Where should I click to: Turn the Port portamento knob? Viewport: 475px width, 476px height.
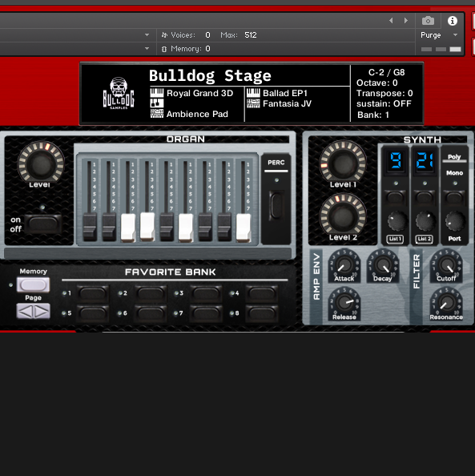455,221
